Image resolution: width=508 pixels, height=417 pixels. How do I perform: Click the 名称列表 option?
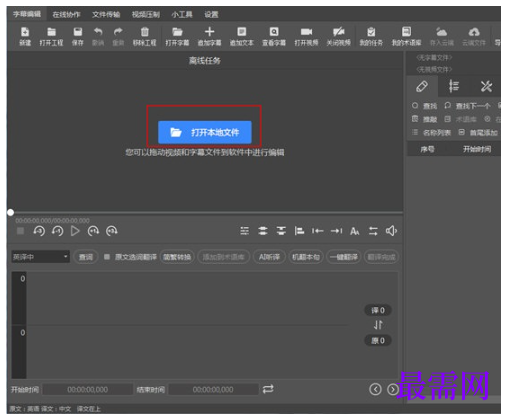[431, 133]
